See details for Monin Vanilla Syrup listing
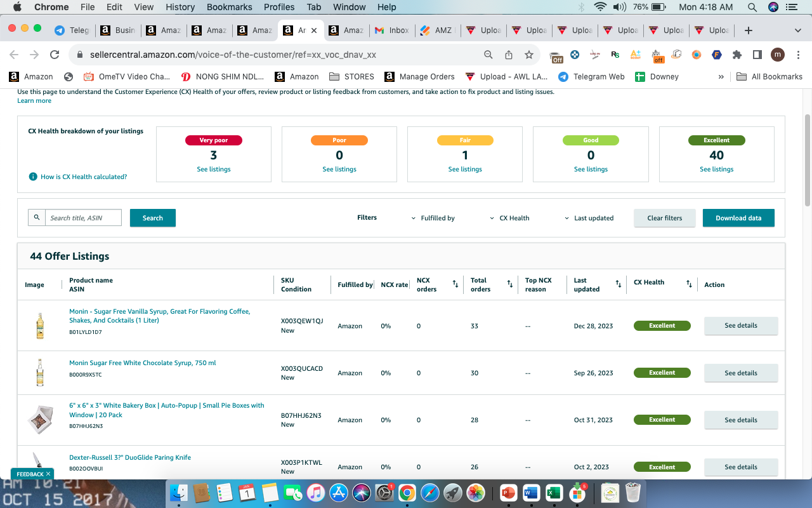 pos(741,326)
